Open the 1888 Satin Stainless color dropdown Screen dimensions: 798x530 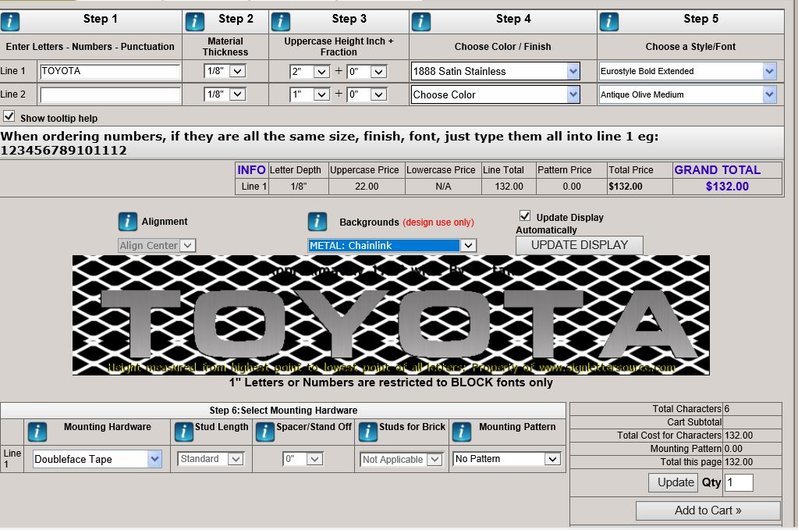pos(495,71)
